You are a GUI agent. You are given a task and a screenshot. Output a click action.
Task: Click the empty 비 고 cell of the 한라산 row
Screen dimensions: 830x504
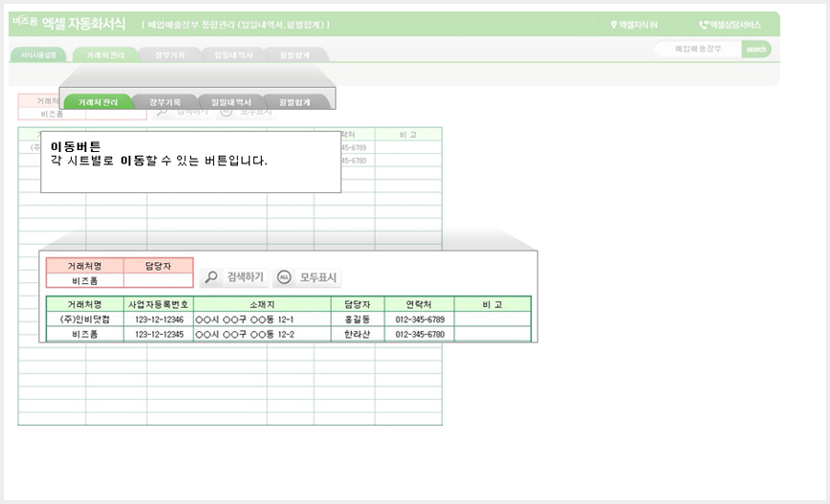(492, 334)
